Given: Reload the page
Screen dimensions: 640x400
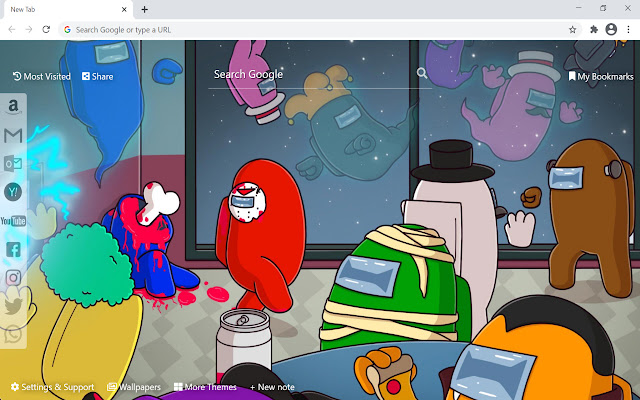Looking at the screenshot, I should [46, 29].
